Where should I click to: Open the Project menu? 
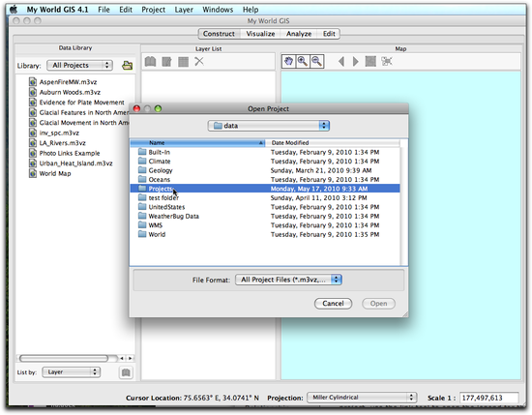(154, 10)
